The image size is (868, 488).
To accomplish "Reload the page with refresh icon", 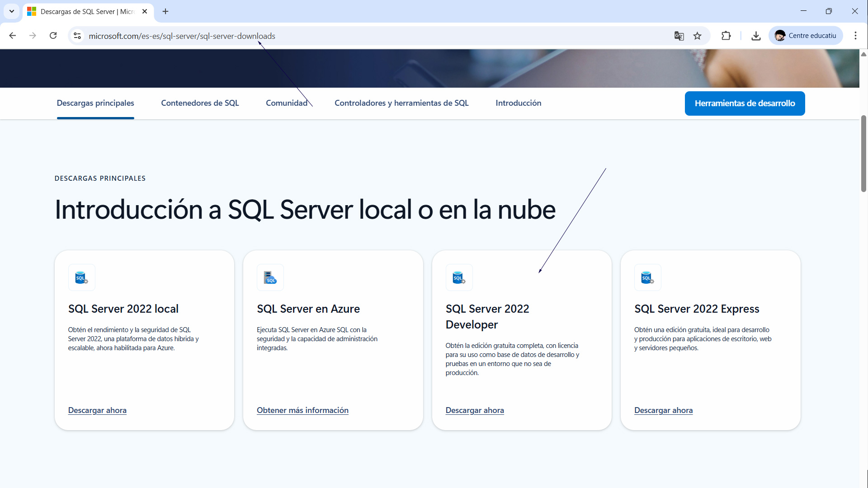I will [53, 36].
